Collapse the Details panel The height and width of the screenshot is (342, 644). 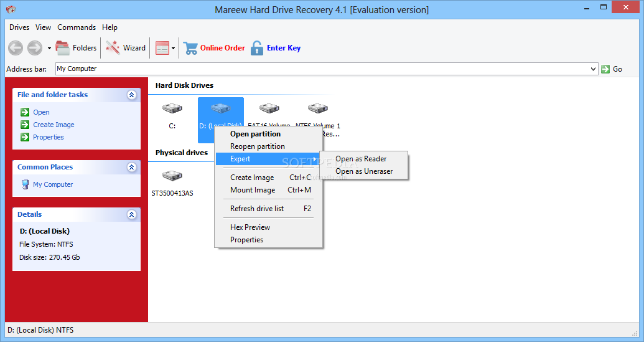[x=131, y=214]
